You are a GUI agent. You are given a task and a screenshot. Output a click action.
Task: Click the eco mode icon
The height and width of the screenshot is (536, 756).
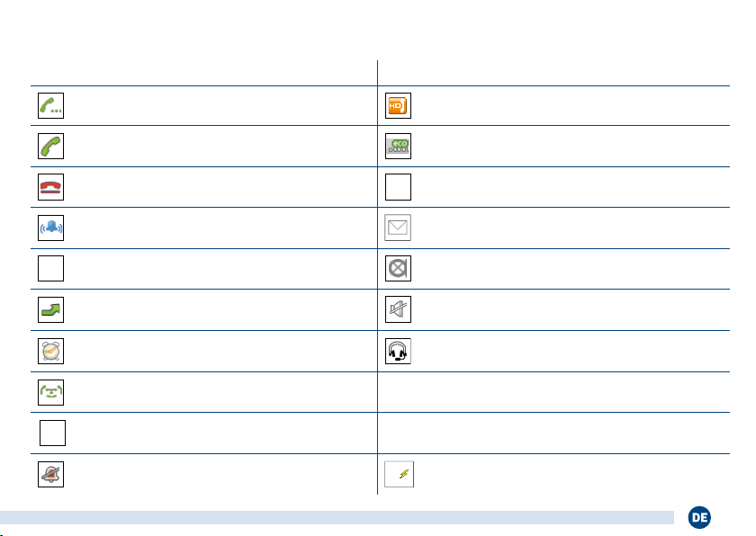398,146
